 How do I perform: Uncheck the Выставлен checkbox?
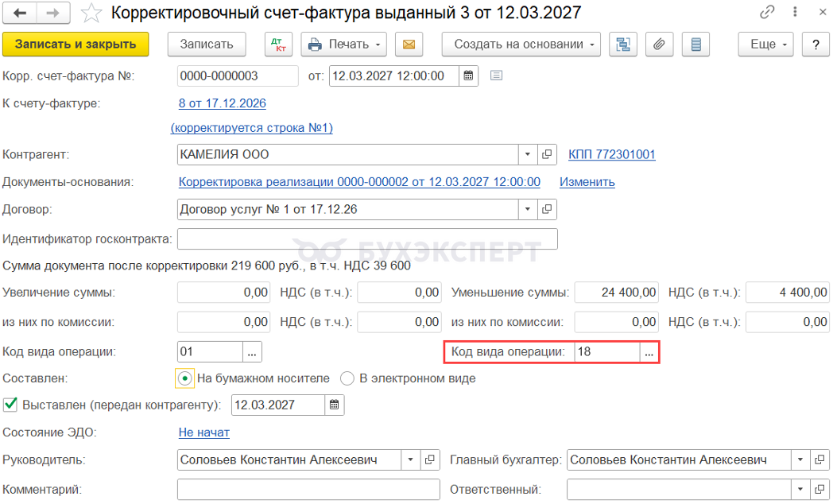(10, 405)
